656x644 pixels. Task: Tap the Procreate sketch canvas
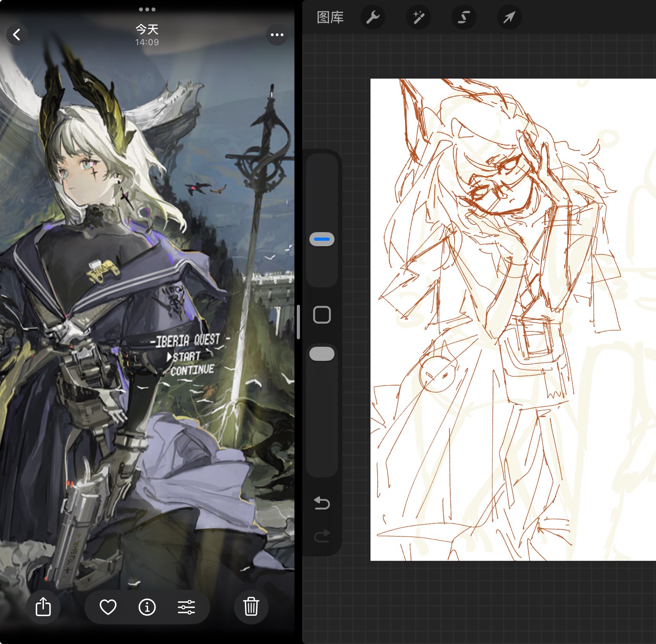click(x=513, y=320)
